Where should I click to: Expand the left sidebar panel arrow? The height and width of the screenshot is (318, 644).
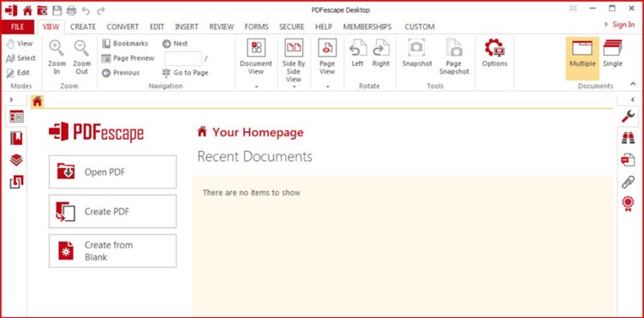[11, 99]
